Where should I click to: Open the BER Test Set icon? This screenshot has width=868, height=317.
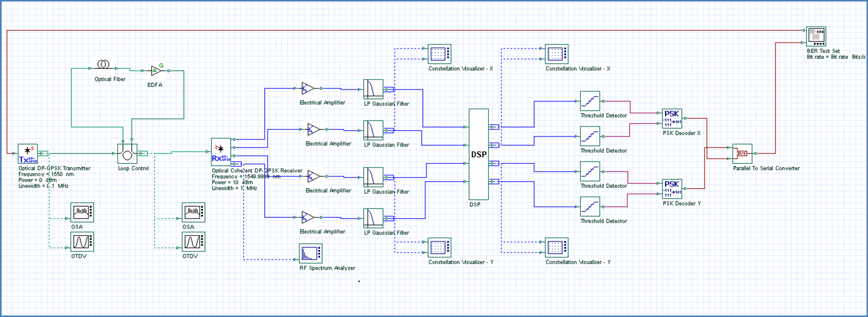(x=816, y=37)
